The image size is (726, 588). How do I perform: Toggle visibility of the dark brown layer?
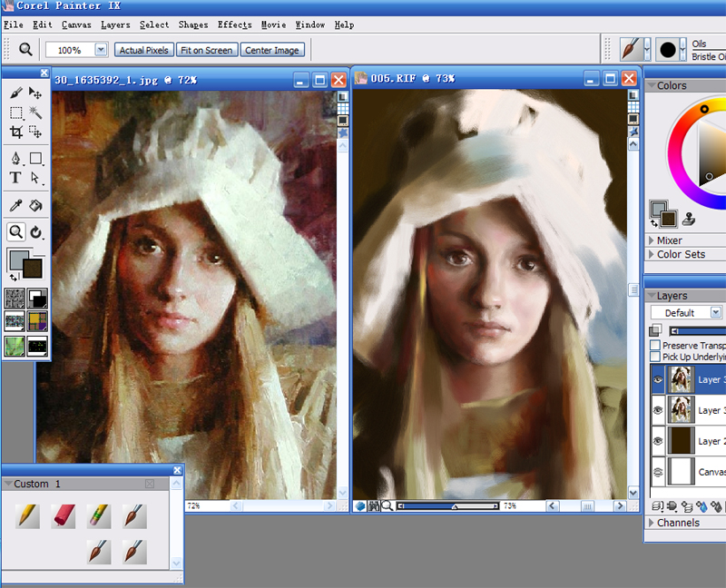point(658,441)
